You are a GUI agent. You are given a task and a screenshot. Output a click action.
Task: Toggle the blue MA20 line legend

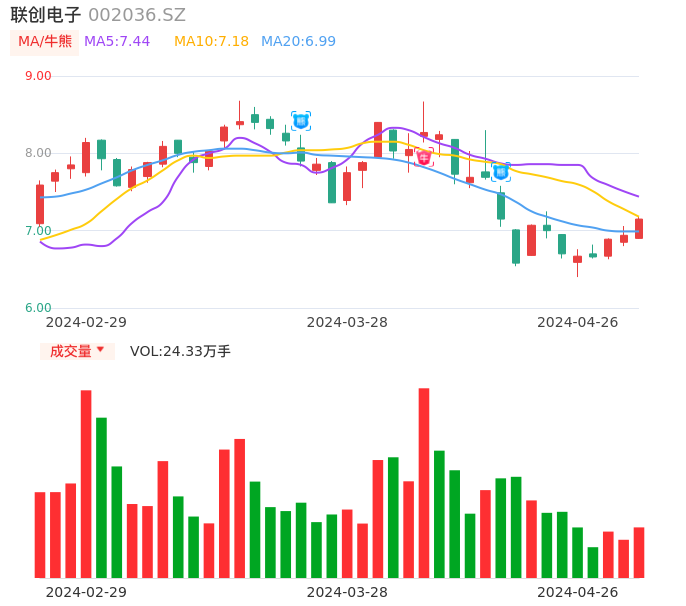[298, 42]
